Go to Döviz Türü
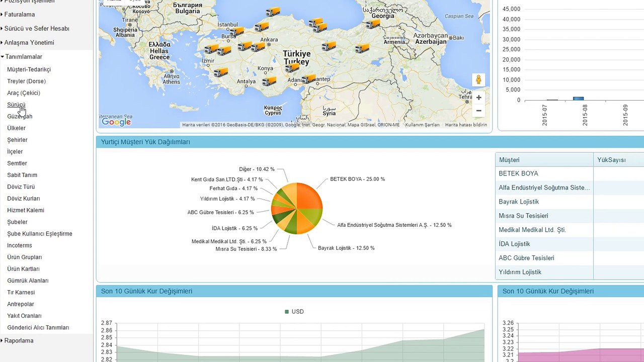This screenshot has height=362, width=644. coord(21,187)
